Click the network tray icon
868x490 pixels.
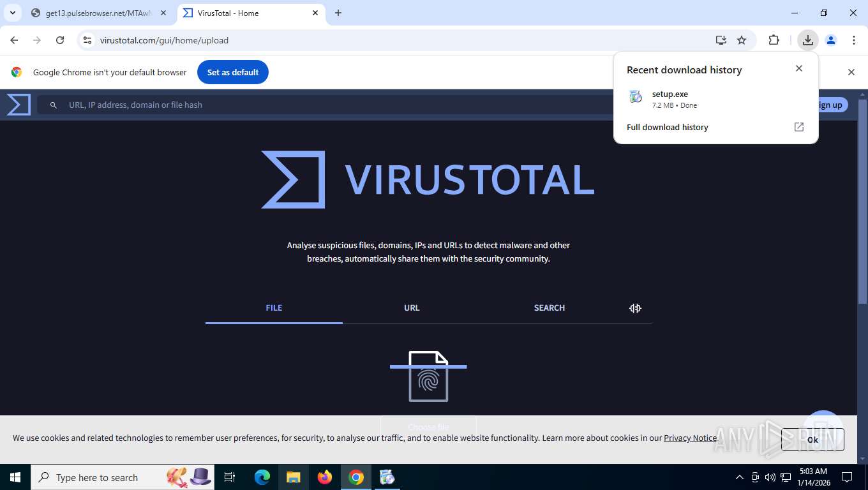[786, 477]
